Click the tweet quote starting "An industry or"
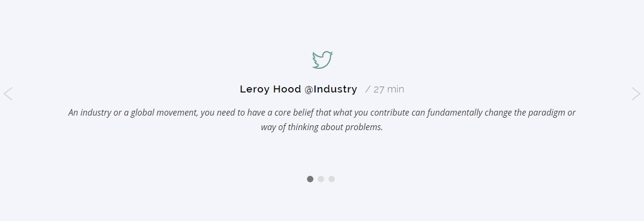The width and height of the screenshot is (644, 221). [x=322, y=120]
